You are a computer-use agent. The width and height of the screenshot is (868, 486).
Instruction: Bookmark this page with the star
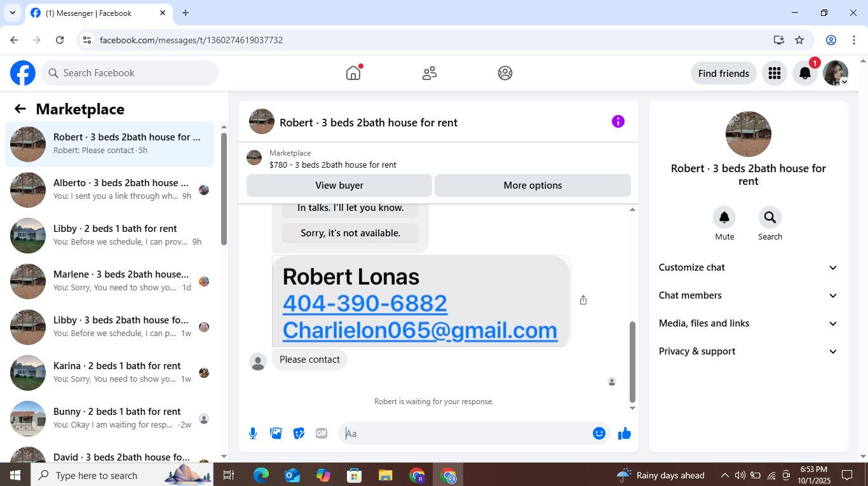pos(799,40)
